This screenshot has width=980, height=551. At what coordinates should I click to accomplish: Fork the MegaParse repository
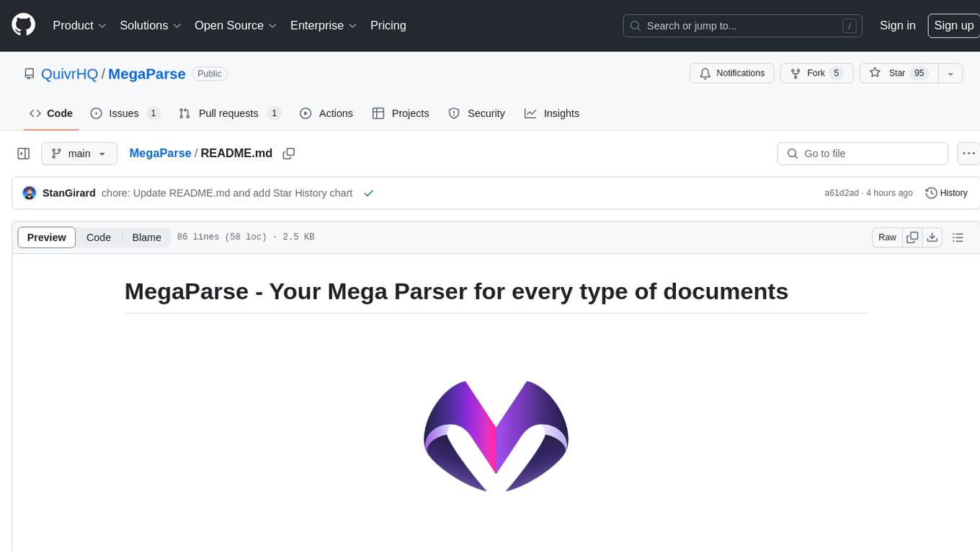tap(816, 74)
